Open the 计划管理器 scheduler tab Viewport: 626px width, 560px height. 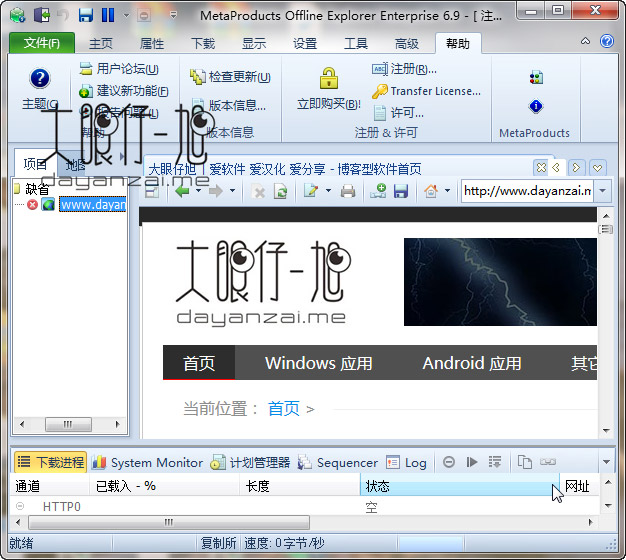[251, 463]
